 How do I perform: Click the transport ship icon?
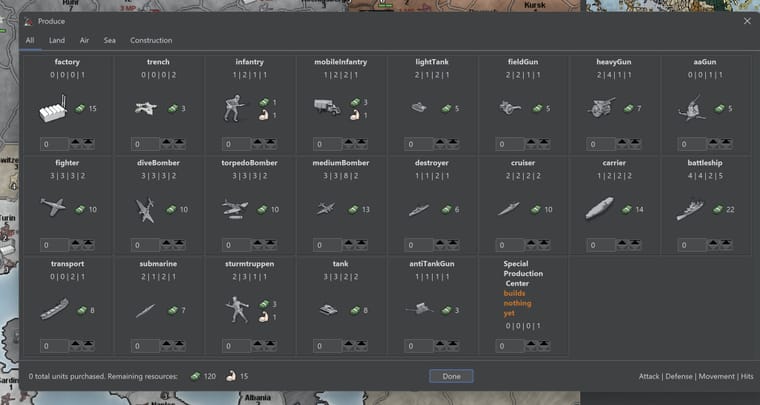pyautogui.click(x=54, y=309)
